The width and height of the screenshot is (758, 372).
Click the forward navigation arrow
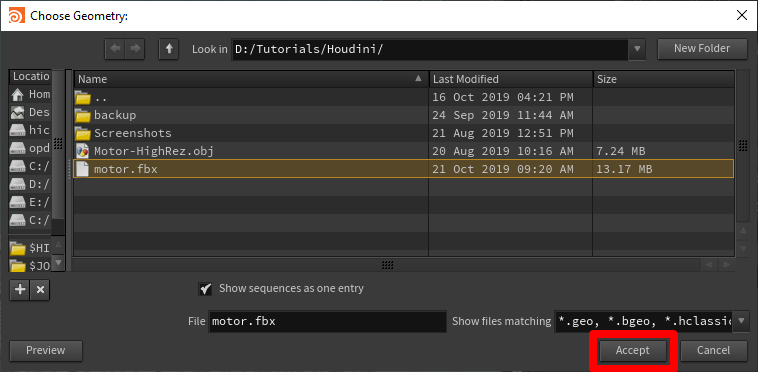point(135,49)
